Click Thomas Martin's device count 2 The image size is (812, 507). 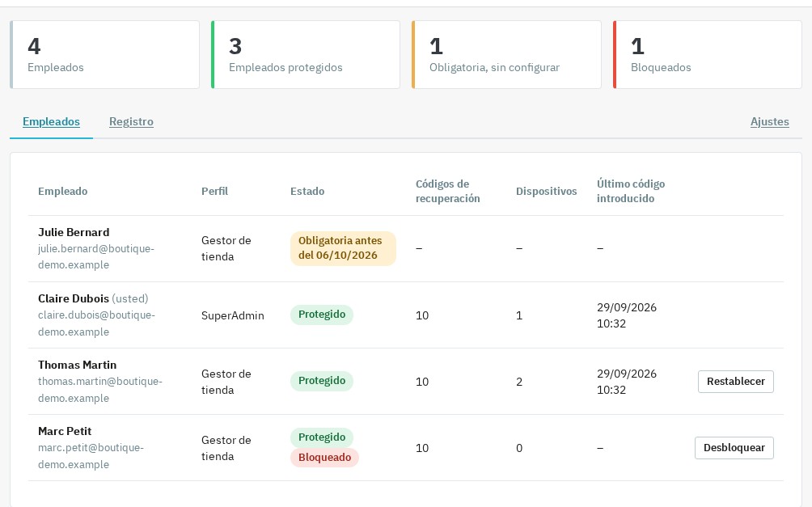tap(519, 382)
